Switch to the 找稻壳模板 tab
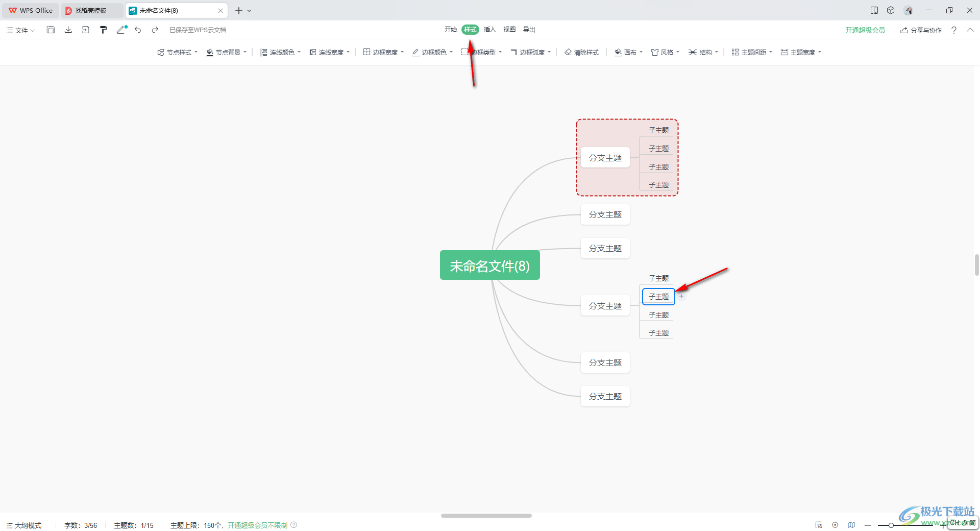The image size is (980, 531). [x=92, y=10]
